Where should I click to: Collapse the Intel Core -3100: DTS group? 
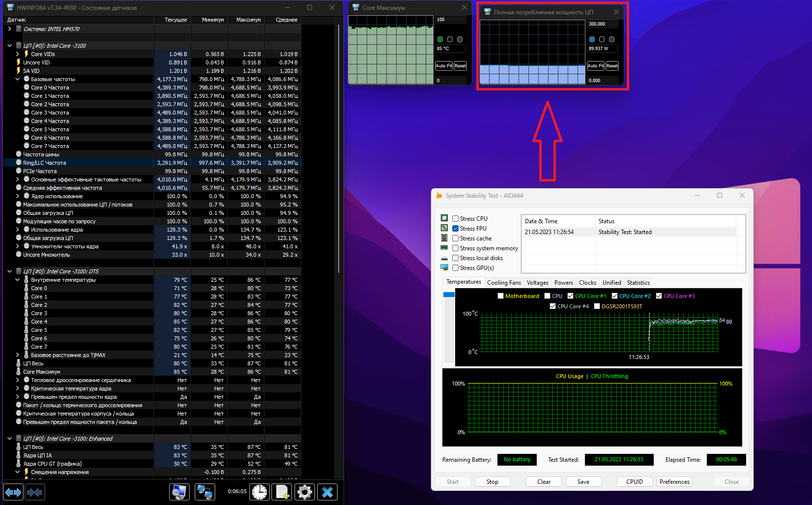[9, 271]
